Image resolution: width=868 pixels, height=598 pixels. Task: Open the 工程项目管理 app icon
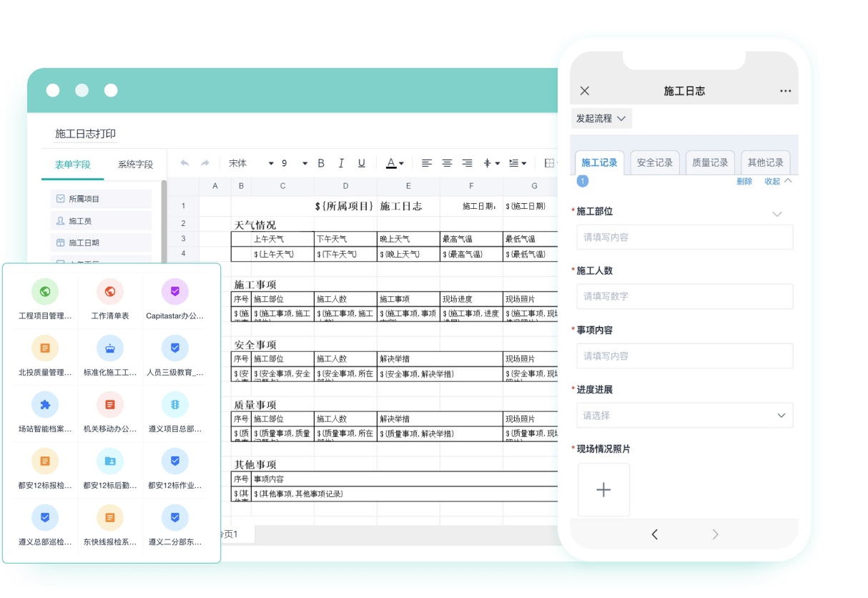coord(45,292)
